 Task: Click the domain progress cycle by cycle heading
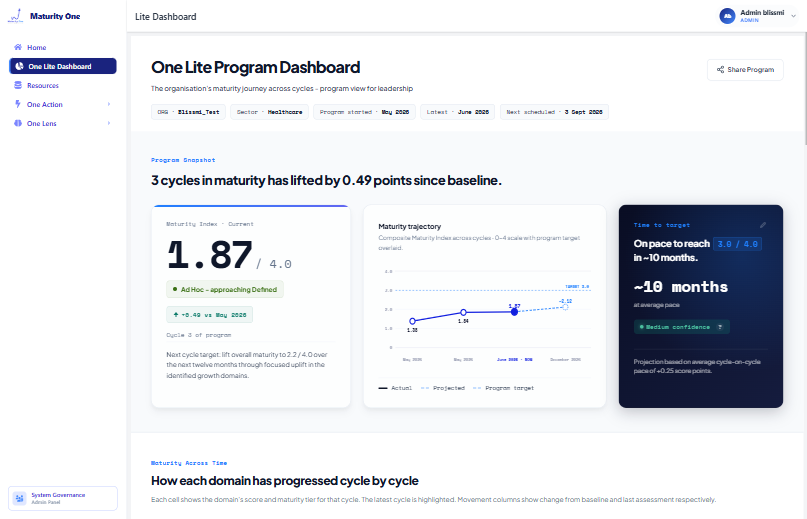tap(285, 481)
